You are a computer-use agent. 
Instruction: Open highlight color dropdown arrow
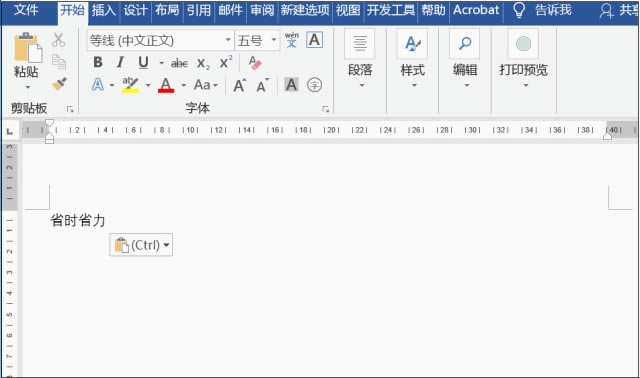[x=148, y=85]
